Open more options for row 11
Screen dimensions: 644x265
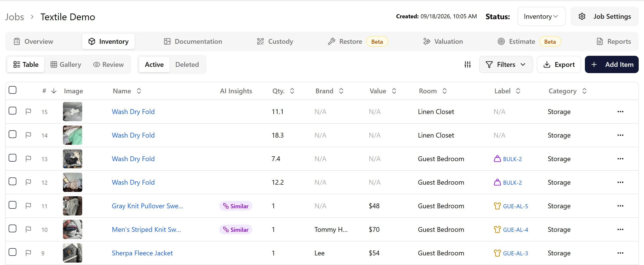click(x=620, y=206)
